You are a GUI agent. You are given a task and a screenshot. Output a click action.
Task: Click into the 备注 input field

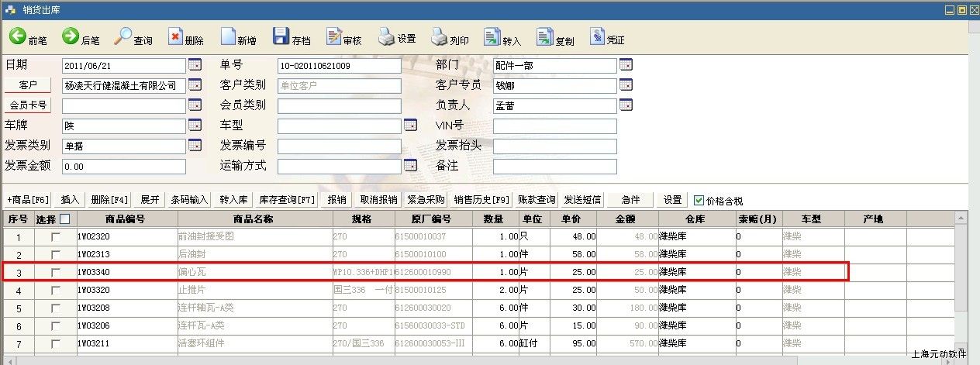(554, 167)
